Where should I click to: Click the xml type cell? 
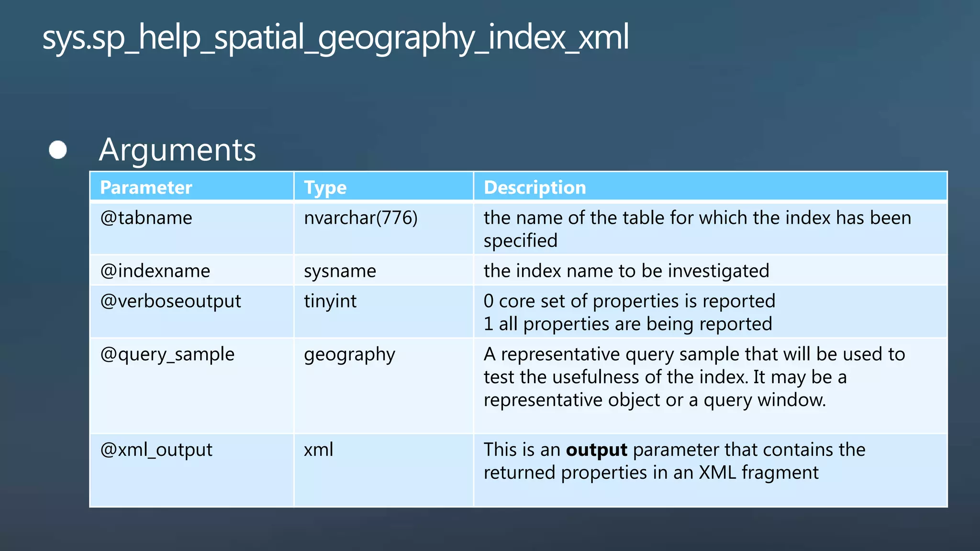(318, 450)
